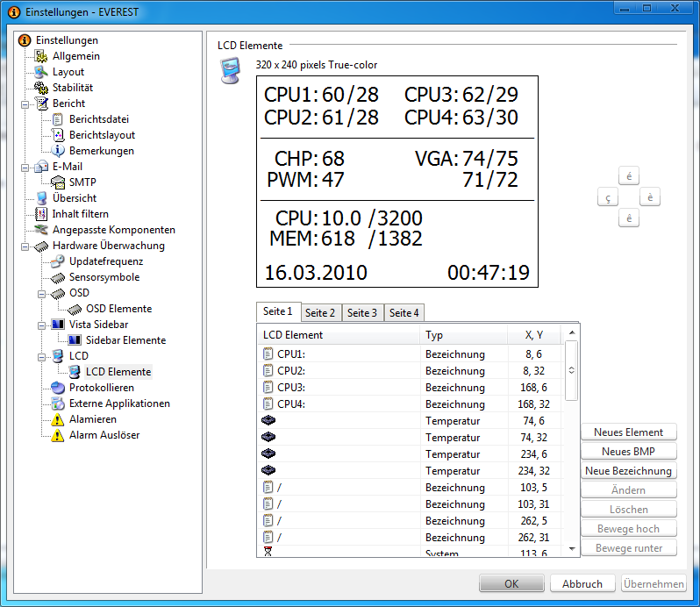Click the Vista Sidebar icon
The height and width of the screenshot is (607, 700).
click(x=58, y=325)
